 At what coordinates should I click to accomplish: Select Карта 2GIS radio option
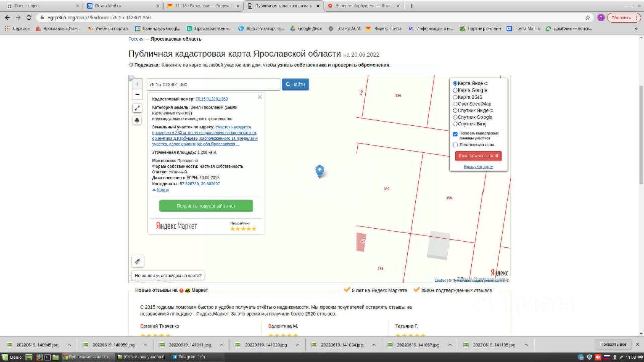[455, 97]
